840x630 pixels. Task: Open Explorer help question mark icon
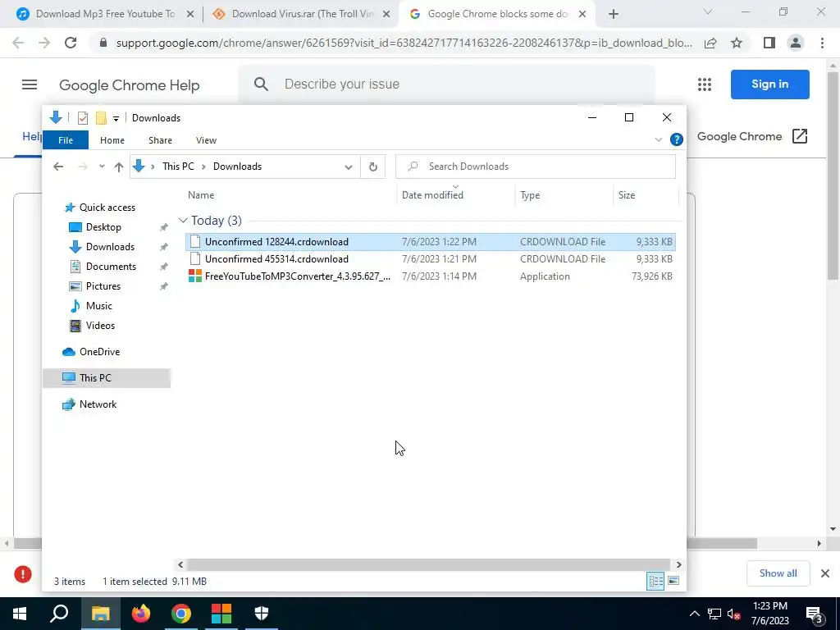[x=677, y=139]
